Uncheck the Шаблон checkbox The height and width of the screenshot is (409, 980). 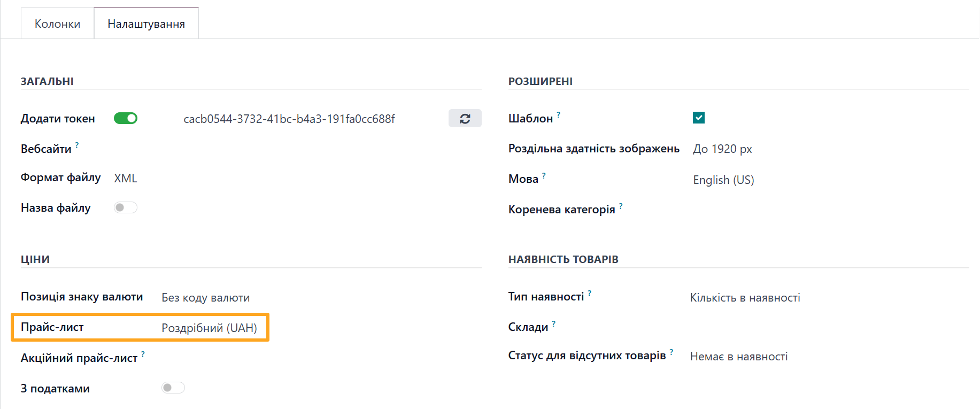pos(698,118)
